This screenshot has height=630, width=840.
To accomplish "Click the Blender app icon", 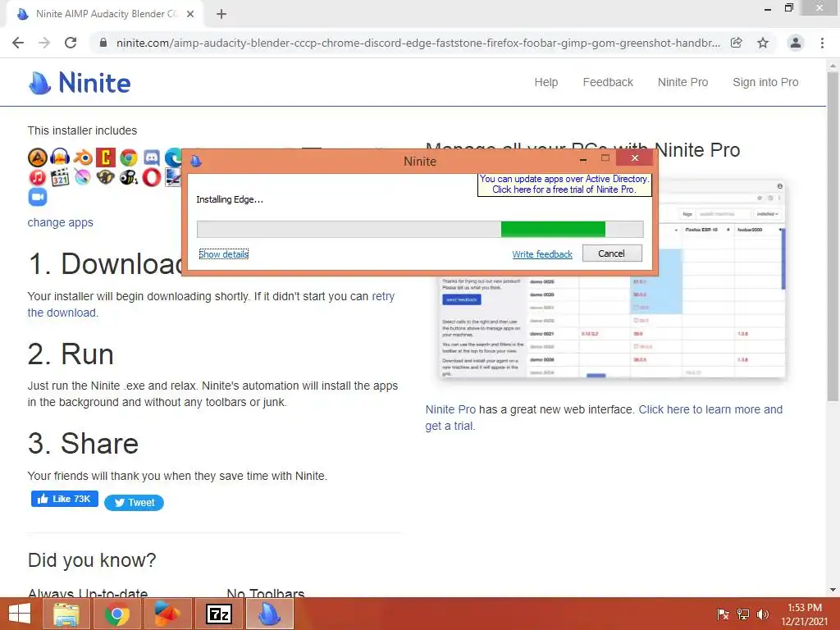I will [83, 157].
